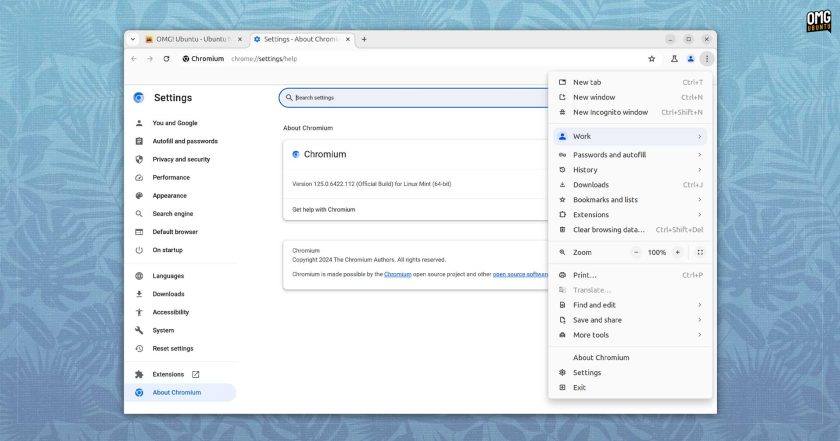This screenshot has width=840, height=441.
Task: Choose Clear browsing data menu item
Action: tap(630, 230)
